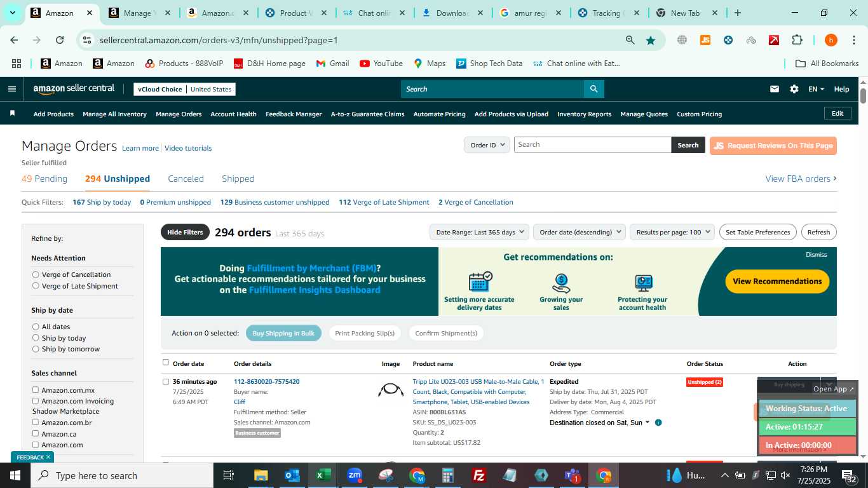Click the Set Table Preferences button
The image size is (868, 488).
tap(757, 232)
